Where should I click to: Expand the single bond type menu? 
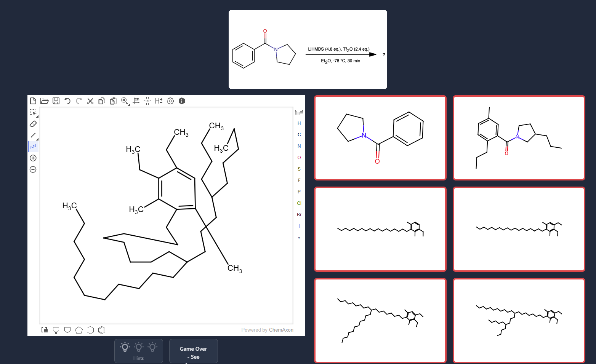(x=37, y=139)
